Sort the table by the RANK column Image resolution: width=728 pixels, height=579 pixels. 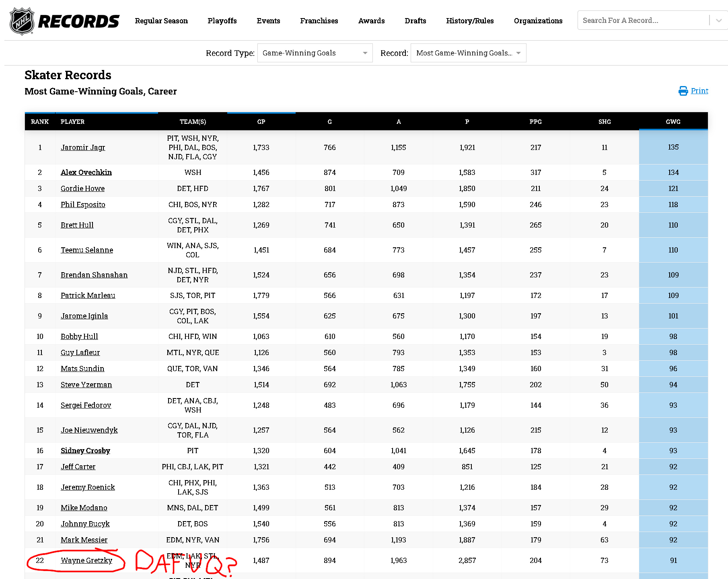coord(40,122)
